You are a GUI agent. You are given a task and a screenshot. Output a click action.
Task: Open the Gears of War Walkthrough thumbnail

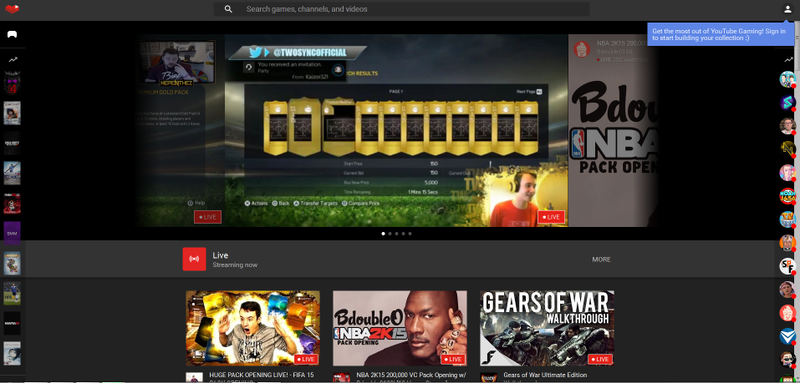547,328
